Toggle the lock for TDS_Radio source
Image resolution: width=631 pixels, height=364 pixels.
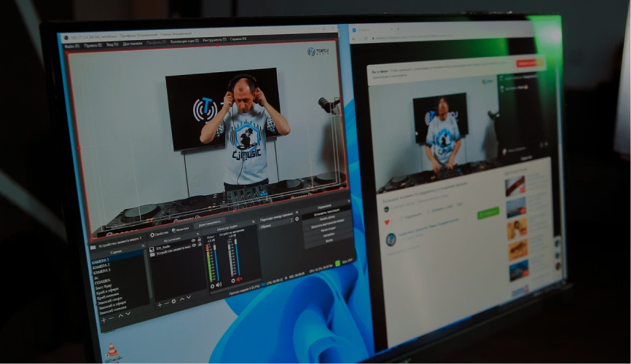coord(199,240)
